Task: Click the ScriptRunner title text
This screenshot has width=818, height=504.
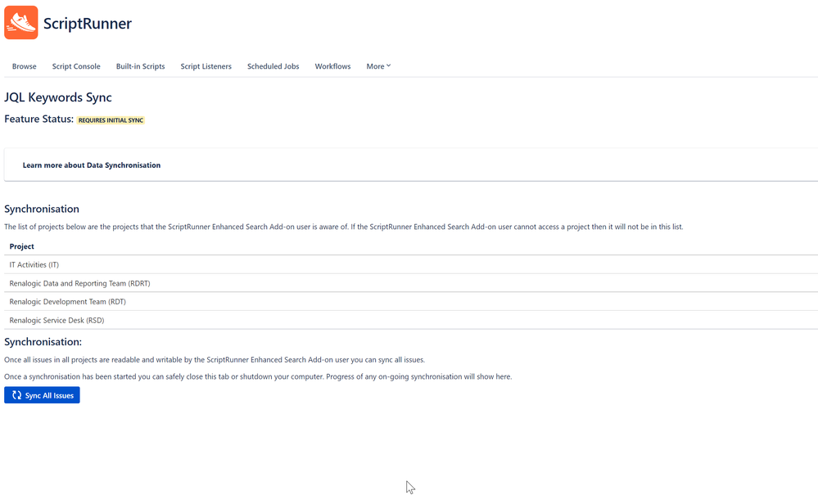Action: [88, 24]
